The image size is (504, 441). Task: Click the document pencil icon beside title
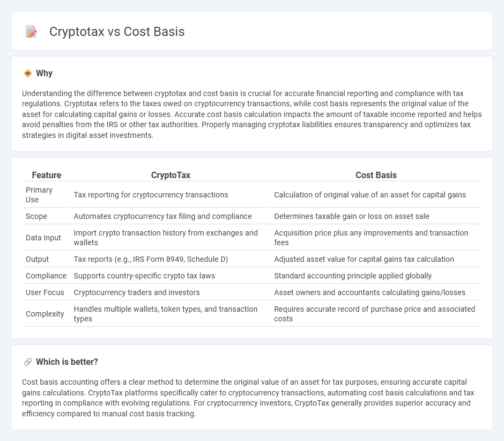[x=32, y=32]
